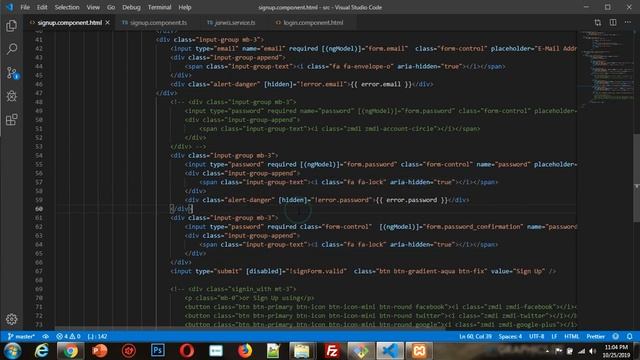Open the View menu

click(x=93, y=7)
